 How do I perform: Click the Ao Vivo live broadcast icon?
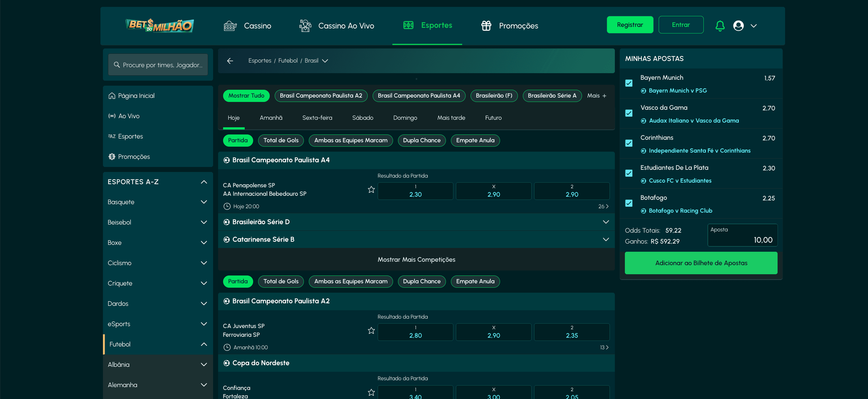[111, 116]
